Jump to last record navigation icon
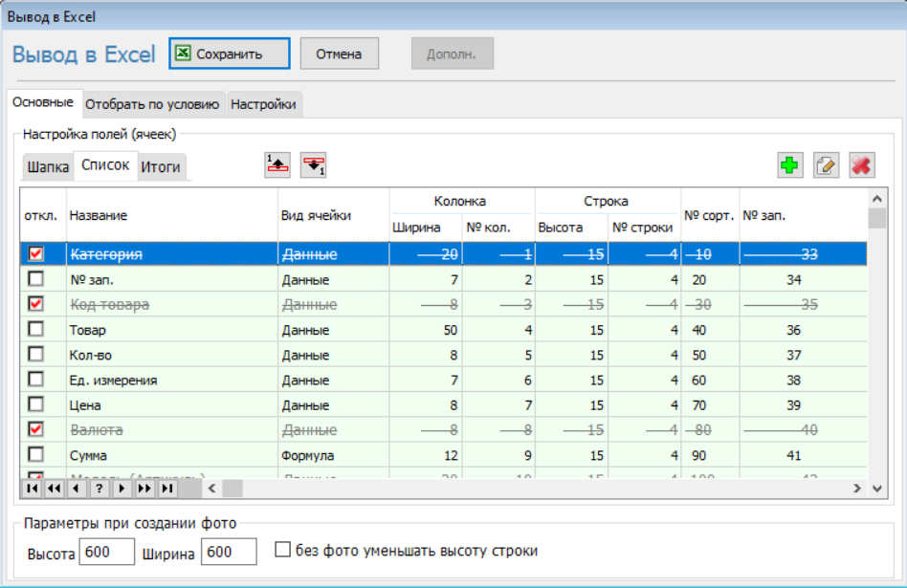 click(x=166, y=489)
